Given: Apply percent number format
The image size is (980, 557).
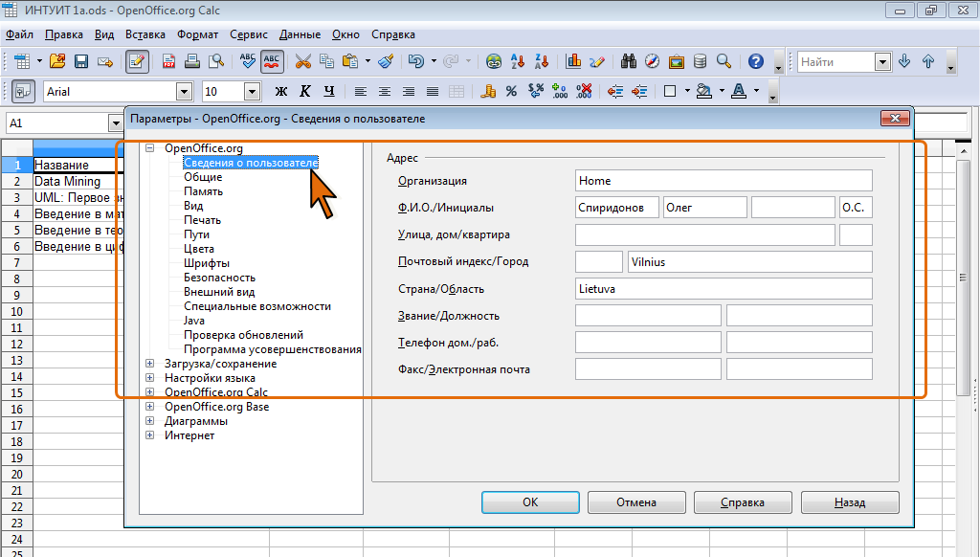Looking at the screenshot, I should [511, 91].
